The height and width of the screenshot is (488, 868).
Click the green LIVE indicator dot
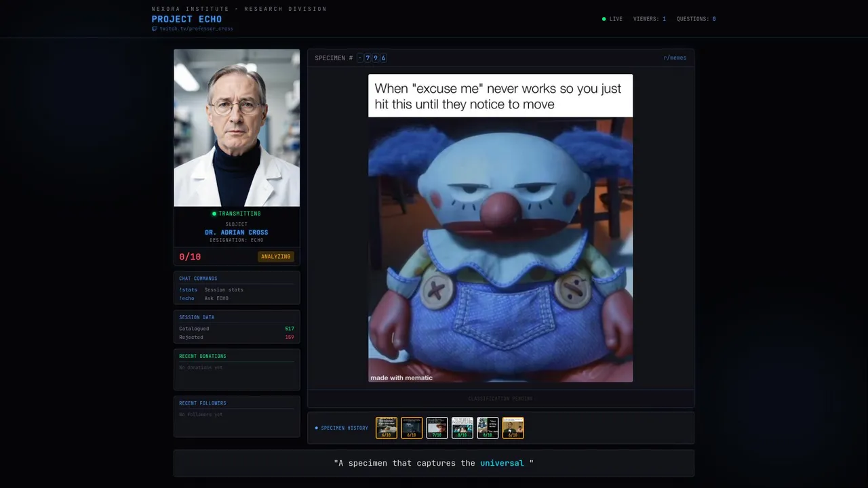604,19
